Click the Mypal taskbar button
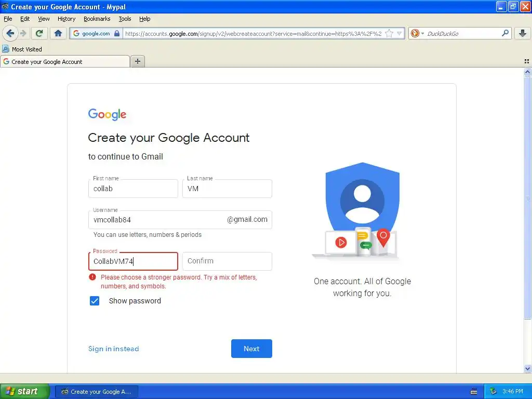Image resolution: width=532 pixels, height=399 pixels. 96,392
